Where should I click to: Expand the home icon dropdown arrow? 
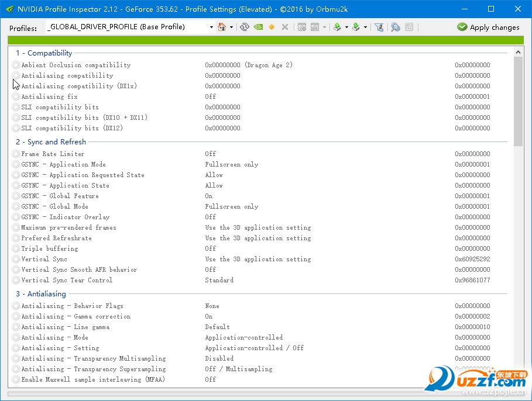pos(231,27)
